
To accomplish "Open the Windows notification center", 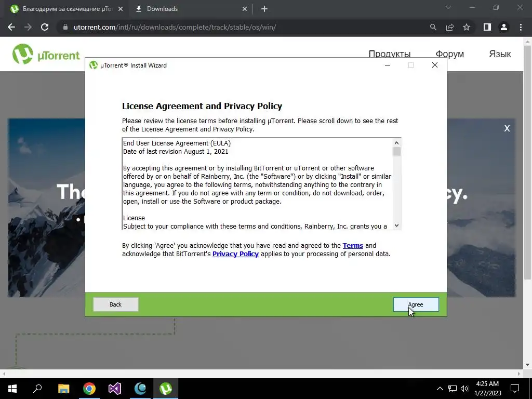I will [x=515, y=389].
